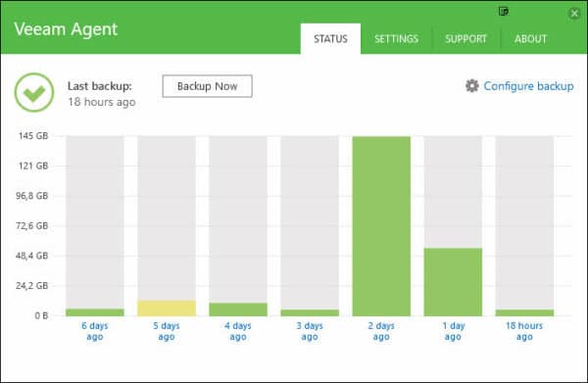The width and height of the screenshot is (588, 383).
Task: Click the Backup Now button
Action: [x=208, y=86]
